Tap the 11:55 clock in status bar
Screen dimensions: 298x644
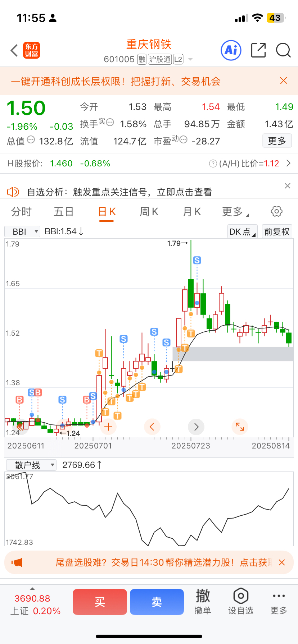tap(31, 18)
